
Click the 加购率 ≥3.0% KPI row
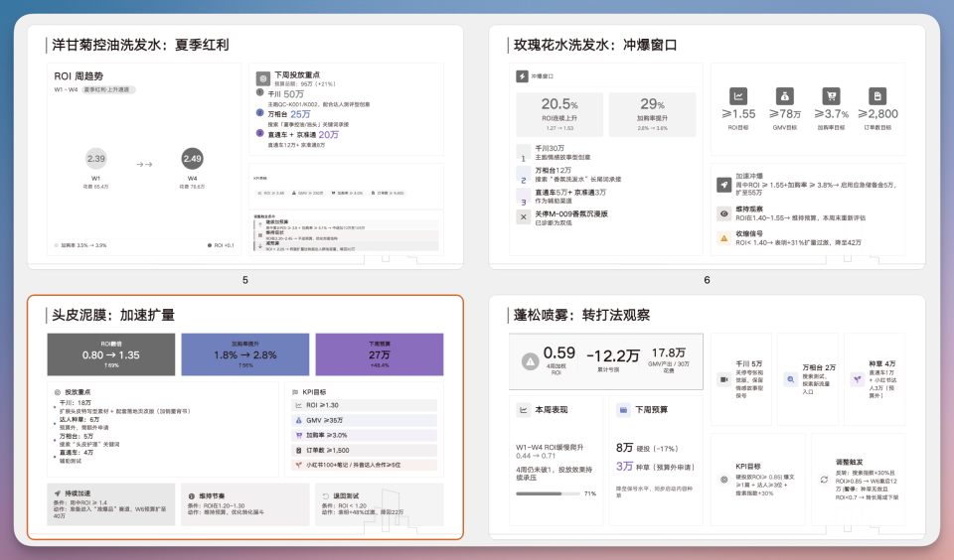click(365, 435)
